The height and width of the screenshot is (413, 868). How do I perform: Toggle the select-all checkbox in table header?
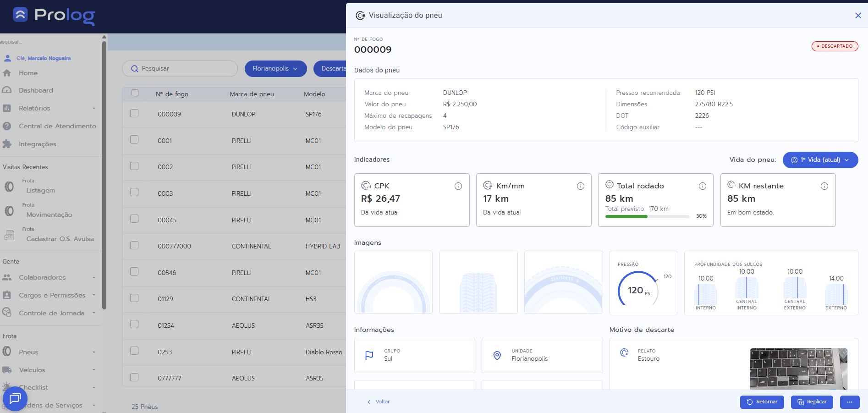[135, 93]
